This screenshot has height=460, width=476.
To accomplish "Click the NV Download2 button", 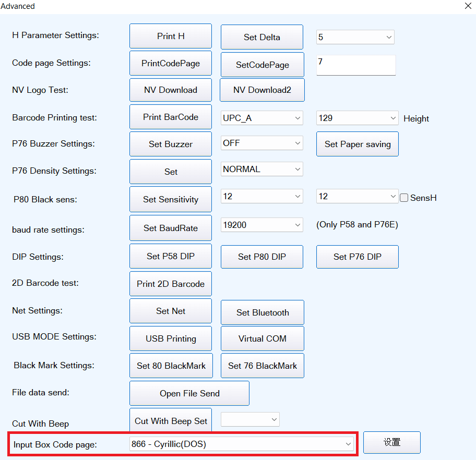I will tap(262, 90).
